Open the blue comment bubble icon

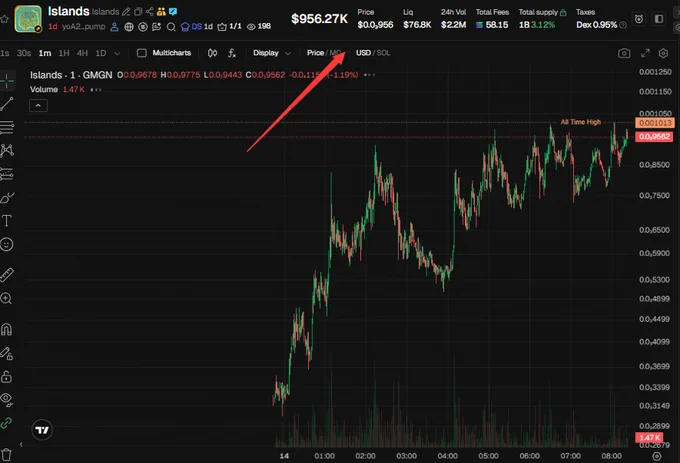[173, 12]
